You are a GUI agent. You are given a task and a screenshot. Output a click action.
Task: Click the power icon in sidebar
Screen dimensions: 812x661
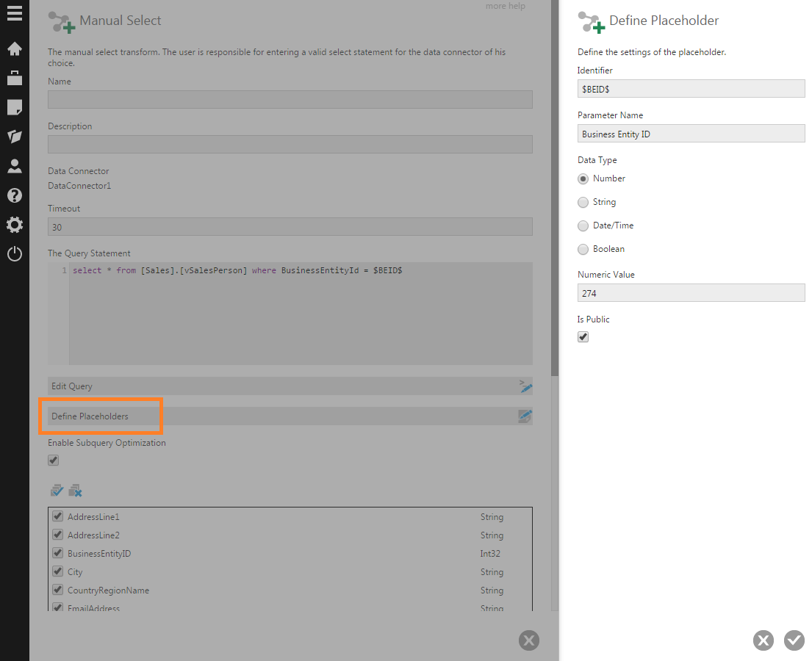pos(14,254)
